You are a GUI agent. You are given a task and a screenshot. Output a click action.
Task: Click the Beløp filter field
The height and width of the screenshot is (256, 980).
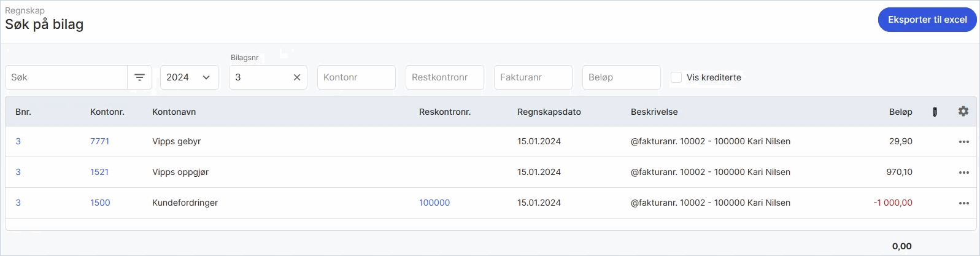pyautogui.click(x=622, y=77)
